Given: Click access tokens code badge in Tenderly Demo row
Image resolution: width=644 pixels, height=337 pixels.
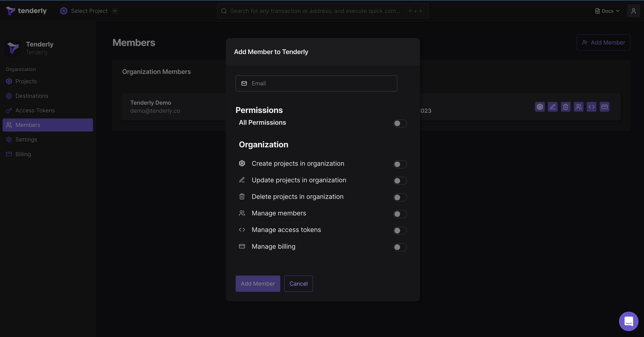Looking at the screenshot, I should (591, 107).
